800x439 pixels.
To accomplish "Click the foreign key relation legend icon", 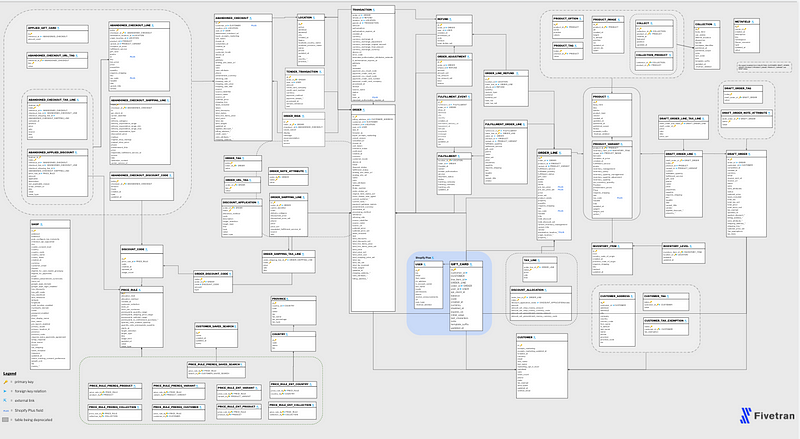I will click(6, 391).
